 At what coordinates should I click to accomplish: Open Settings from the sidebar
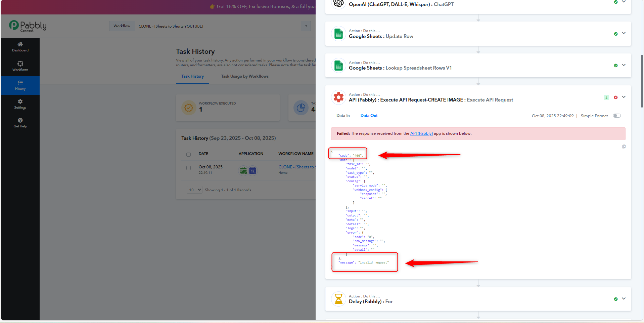[20, 104]
